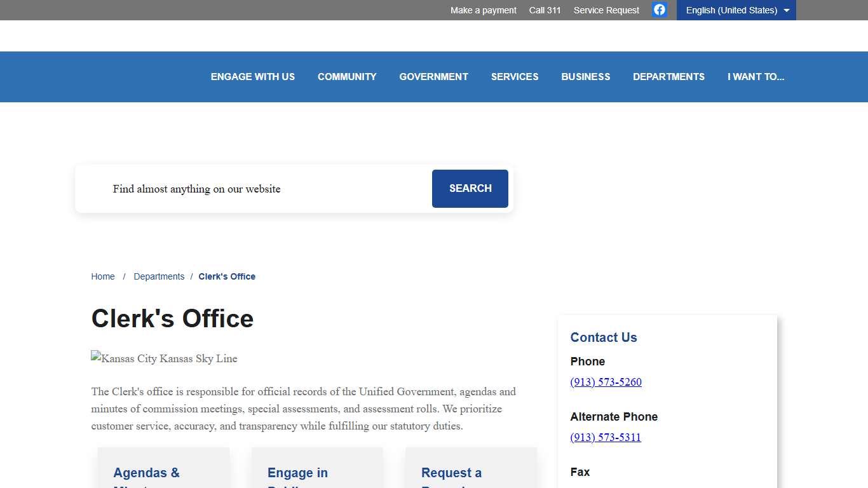Select Services in the main navigation

(515, 77)
